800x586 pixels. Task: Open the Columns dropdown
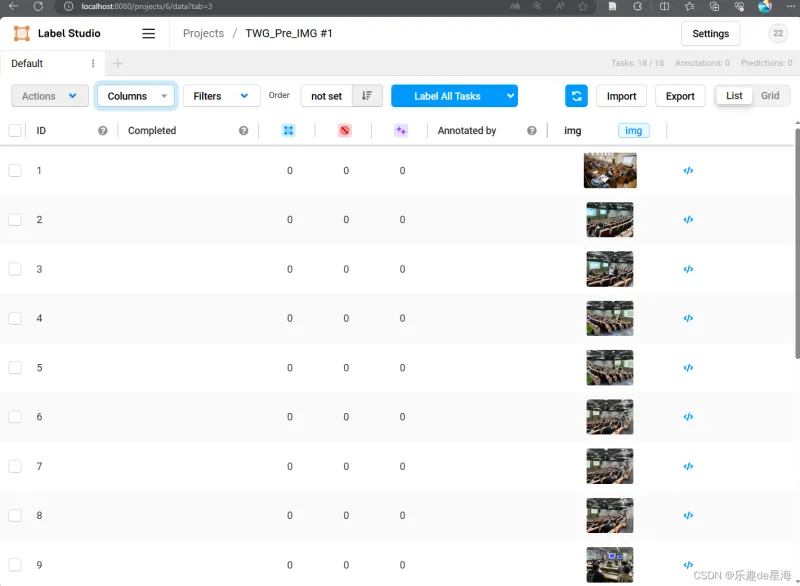tap(136, 96)
